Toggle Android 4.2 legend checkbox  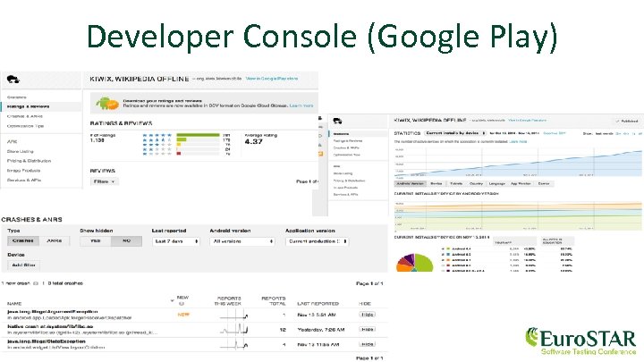[443, 255]
